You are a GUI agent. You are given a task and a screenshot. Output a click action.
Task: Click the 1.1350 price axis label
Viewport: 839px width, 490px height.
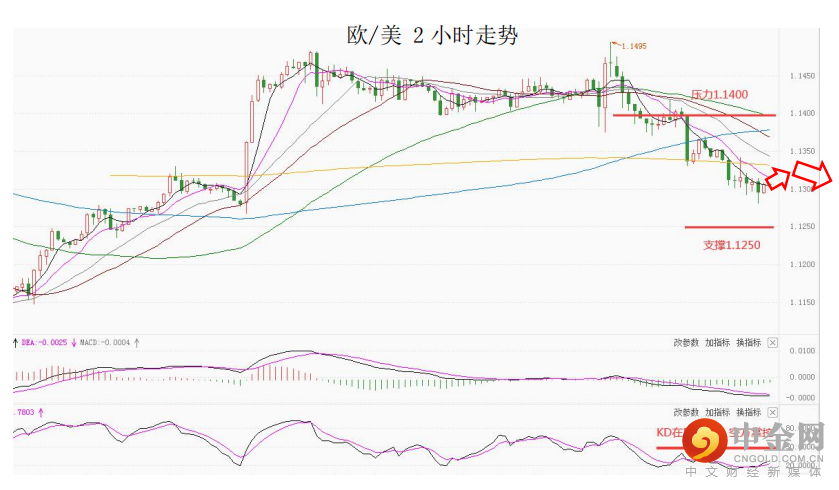803,151
